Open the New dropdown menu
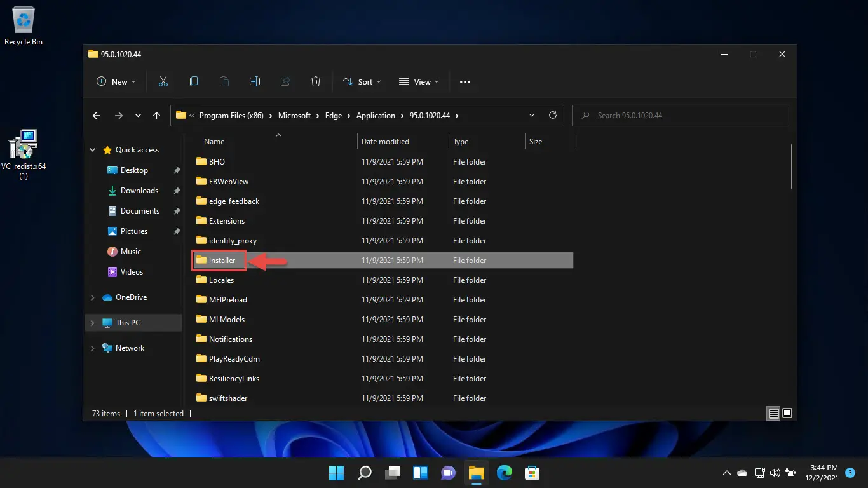 pos(116,81)
